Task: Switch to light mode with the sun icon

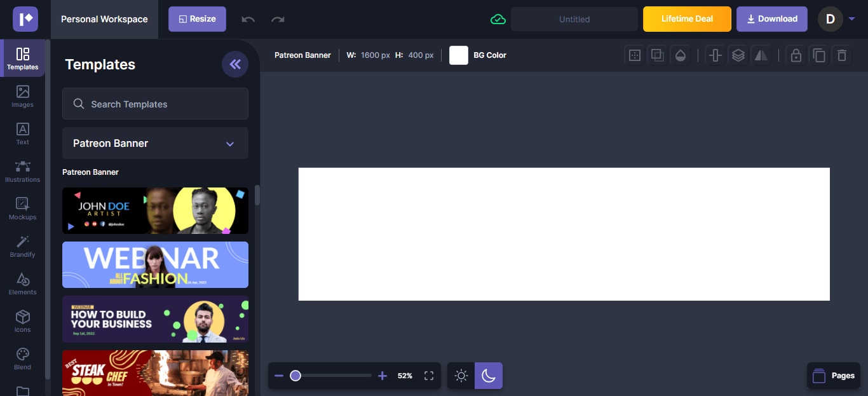Action: (461, 375)
